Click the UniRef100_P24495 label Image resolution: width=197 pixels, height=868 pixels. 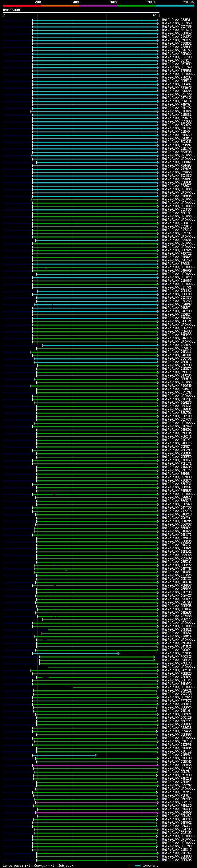[x=177, y=165]
